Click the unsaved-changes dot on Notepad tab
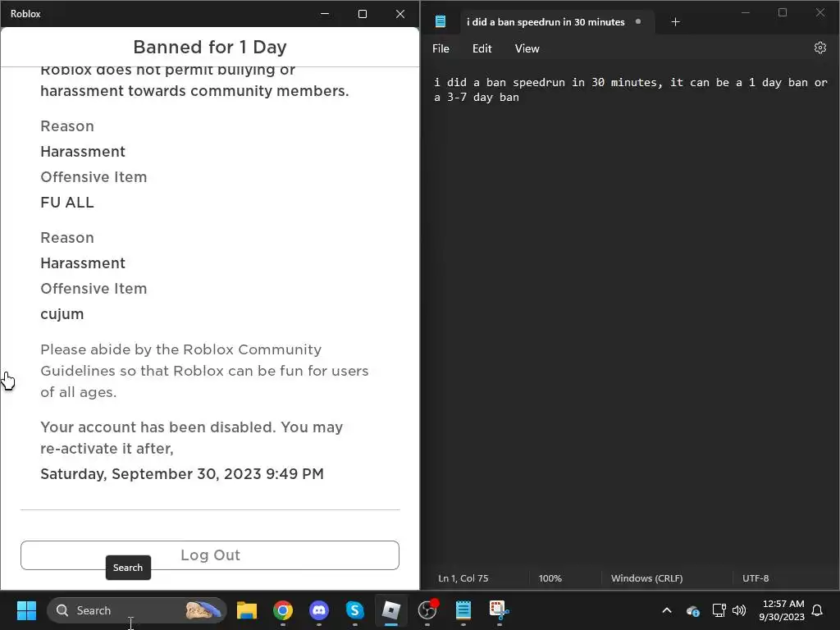 coord(638,21)
